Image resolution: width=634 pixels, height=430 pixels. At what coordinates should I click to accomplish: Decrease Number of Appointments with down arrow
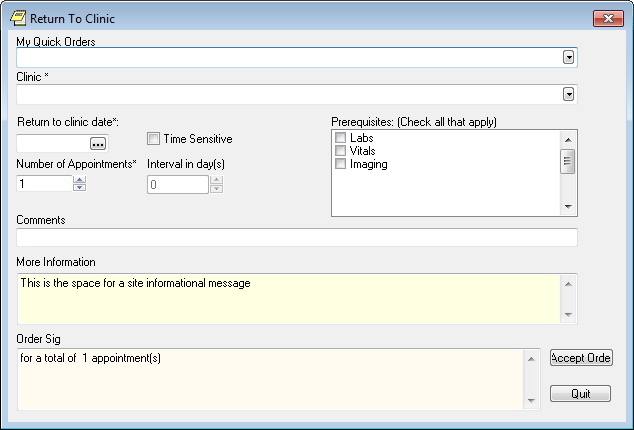pyautogui.click(x=80, y=188)
